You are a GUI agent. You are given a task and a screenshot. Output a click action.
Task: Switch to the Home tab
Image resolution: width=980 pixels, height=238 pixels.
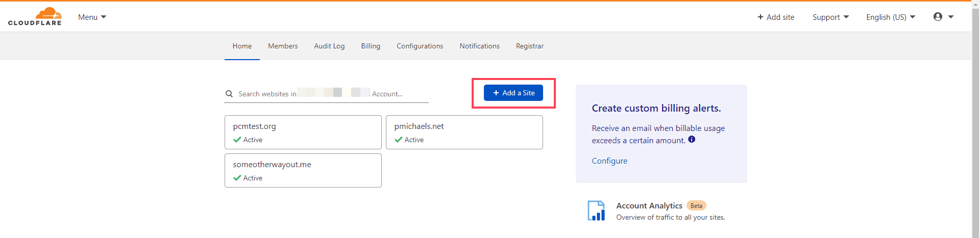pyautogui.click(x=242, y=46)
